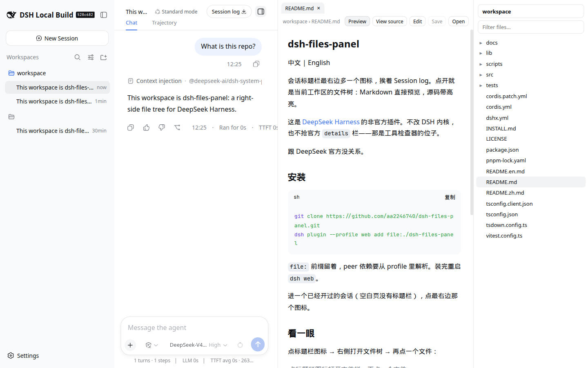
Task: Expand the docs folder
Action: (481, 43)
